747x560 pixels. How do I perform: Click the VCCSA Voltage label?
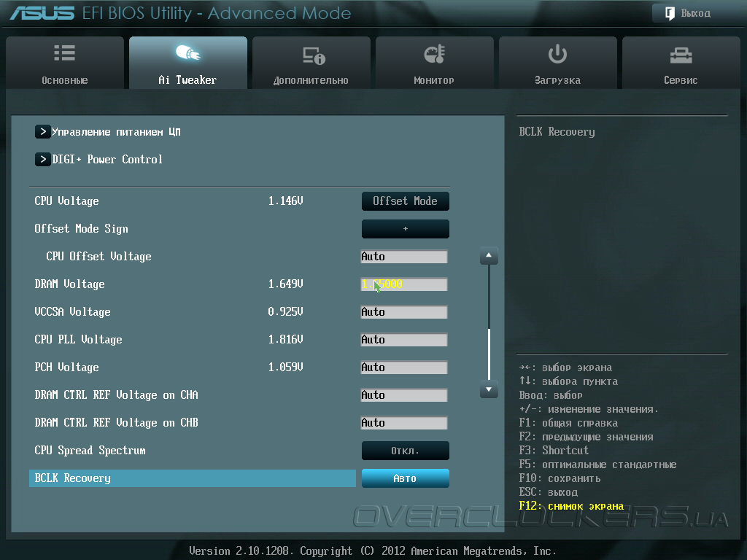72,312
